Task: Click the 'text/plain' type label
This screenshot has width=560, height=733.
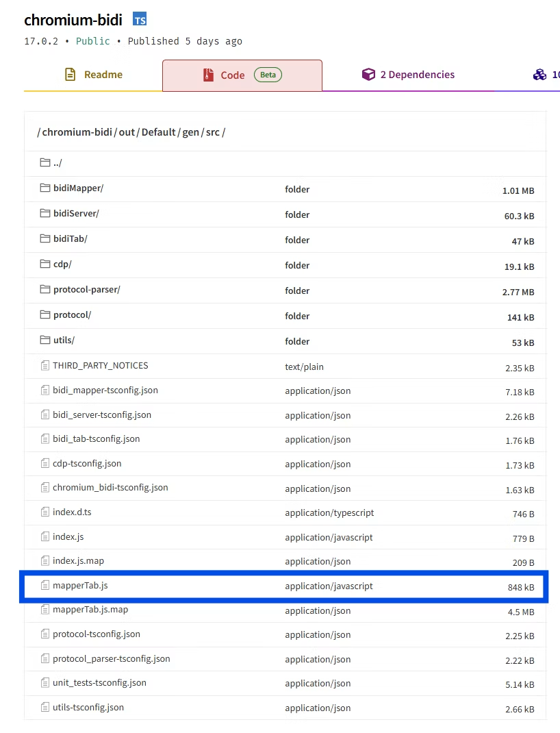Action: 305,367
